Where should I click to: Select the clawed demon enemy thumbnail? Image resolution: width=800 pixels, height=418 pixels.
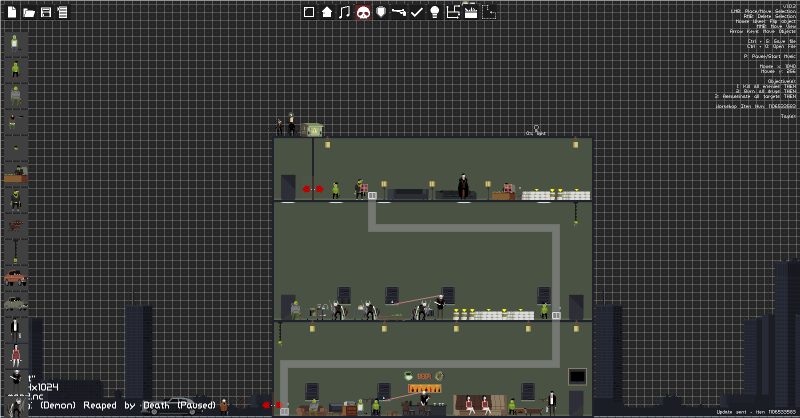[16, 407]
